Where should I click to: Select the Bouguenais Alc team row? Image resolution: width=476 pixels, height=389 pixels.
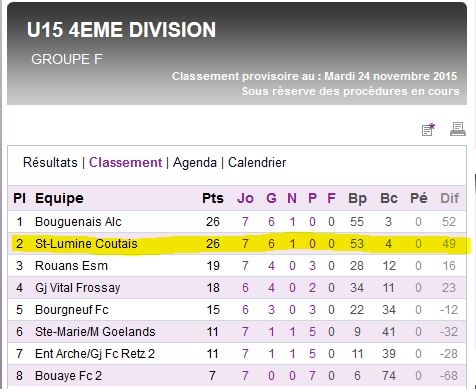click(237, 222)
